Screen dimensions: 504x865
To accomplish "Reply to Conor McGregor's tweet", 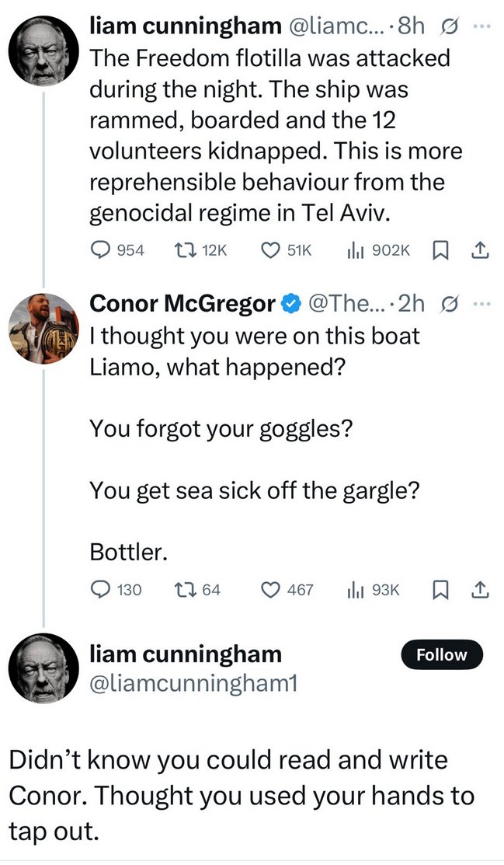I will (x=101, y=590).
